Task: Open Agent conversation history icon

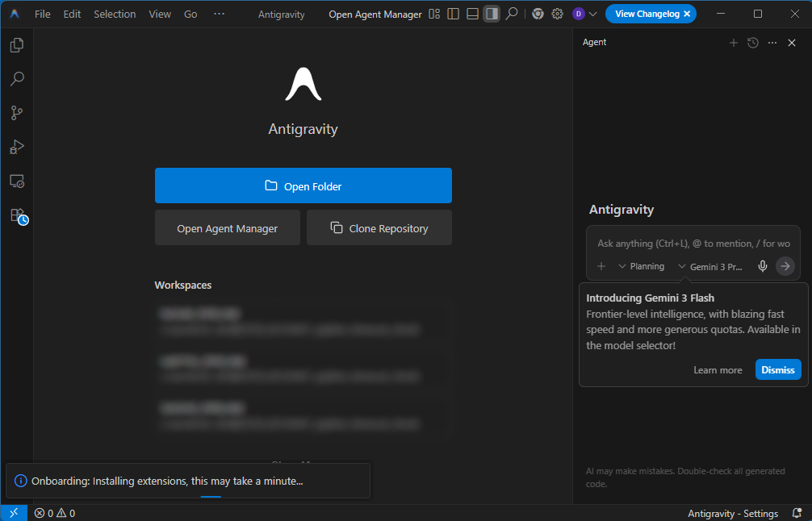Action: (x=753, y=43)
